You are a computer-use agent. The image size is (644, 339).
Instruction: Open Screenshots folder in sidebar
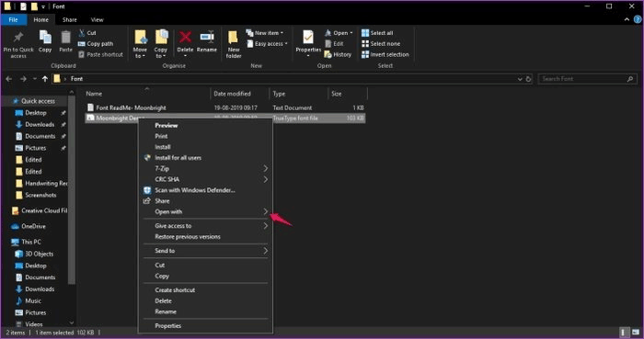[40, 195]
